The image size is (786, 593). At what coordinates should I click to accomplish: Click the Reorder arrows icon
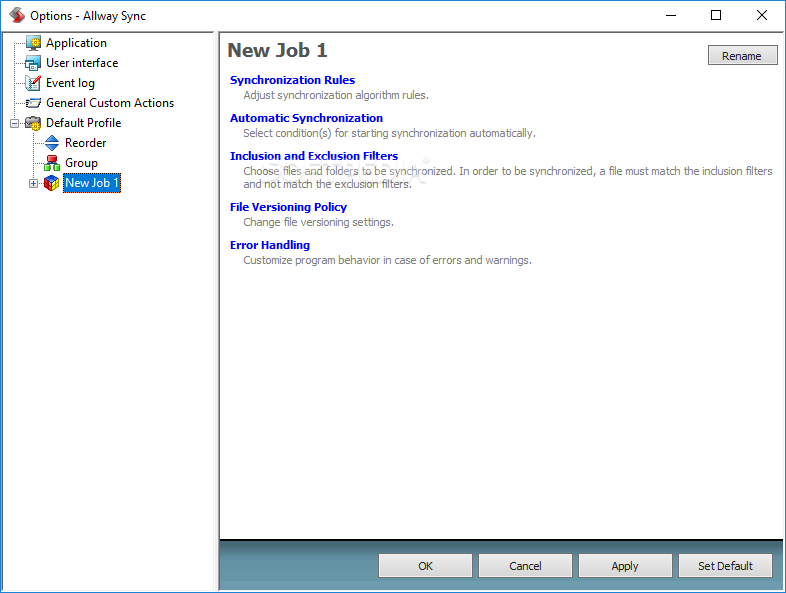coord(52,143)
